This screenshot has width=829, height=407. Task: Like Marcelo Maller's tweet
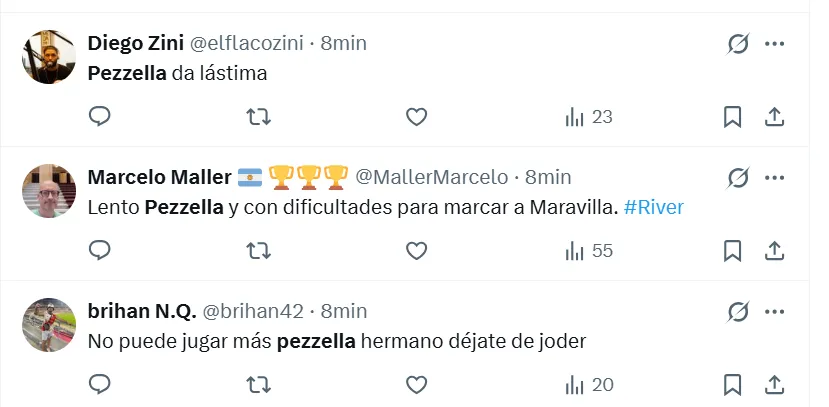tap(417, 250)
